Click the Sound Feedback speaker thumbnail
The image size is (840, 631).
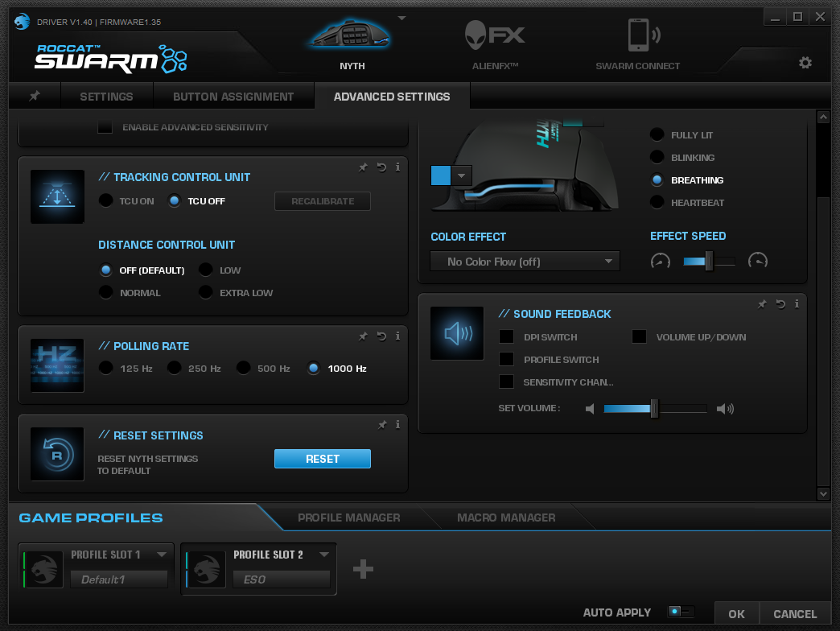(x=457, y=333)
